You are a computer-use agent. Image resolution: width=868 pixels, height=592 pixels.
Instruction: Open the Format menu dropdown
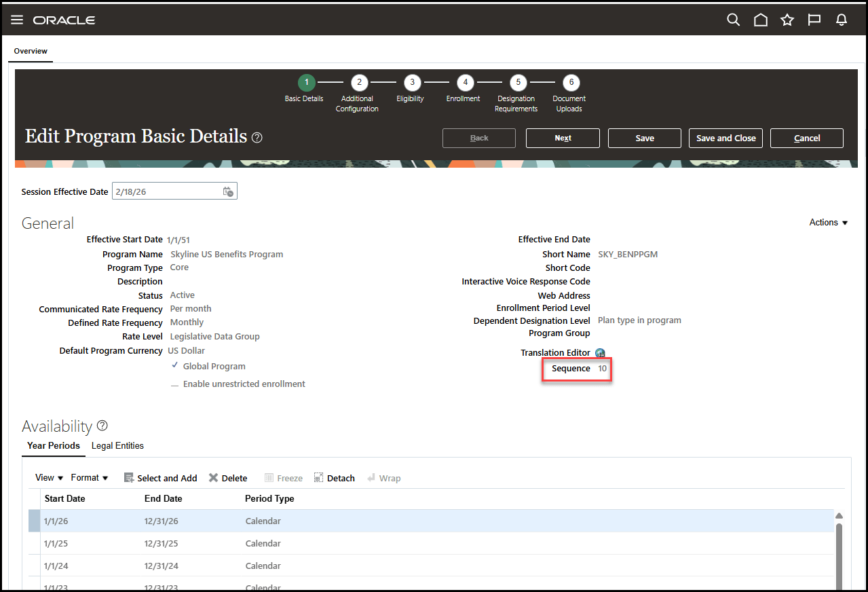pos(90,478)
